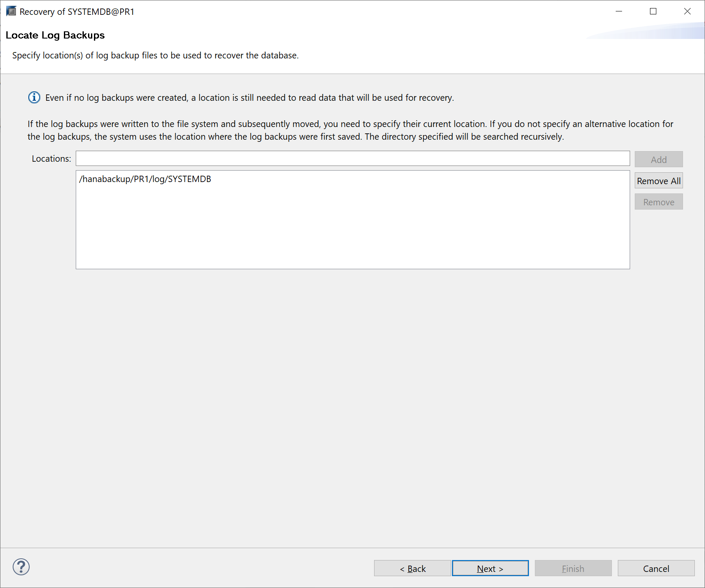Click the Remove button
The height and width of the screenshot is (588, 705).
[658, 202]
